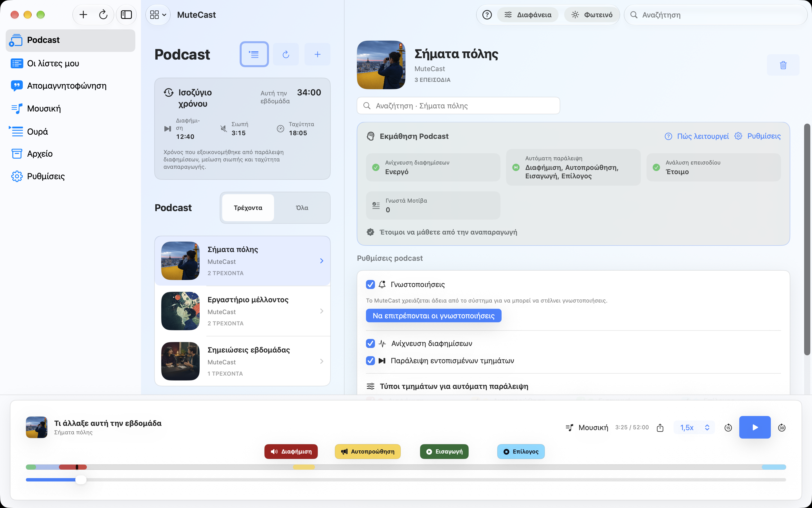The width and height of the screenshot is (812, 508).
Task: Open the Σήματα πόλης podcast row chevron
Action: 321,261
